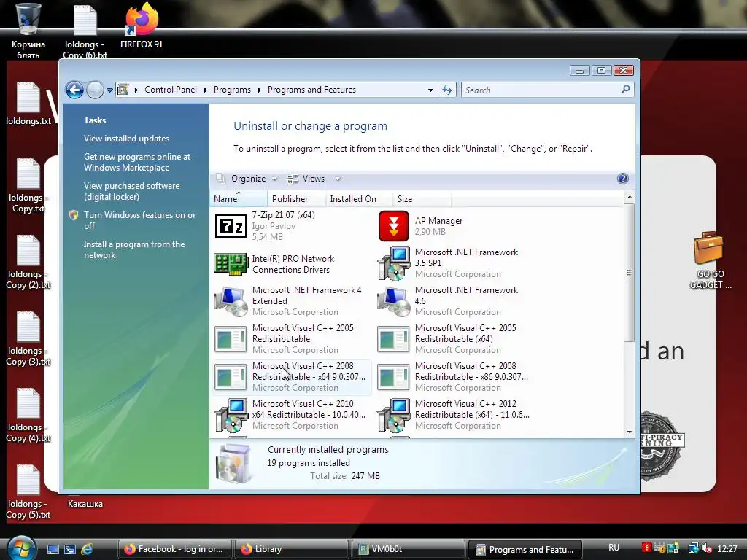Viewport: 747px width, 560px height.
Task: Open Install a program from the network
Action: (134, 249)
